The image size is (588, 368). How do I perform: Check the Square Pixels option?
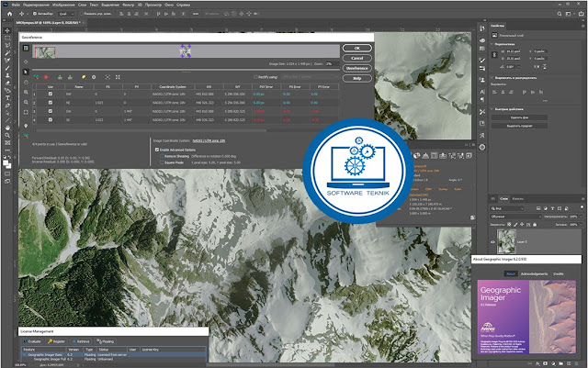pyautogui.click(x=162, y=162)
